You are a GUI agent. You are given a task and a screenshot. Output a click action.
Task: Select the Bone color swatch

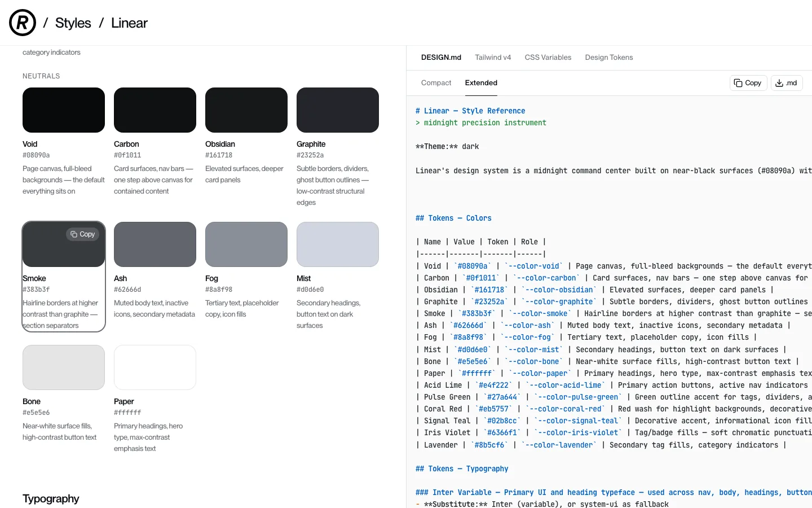[x=64, y=367]
